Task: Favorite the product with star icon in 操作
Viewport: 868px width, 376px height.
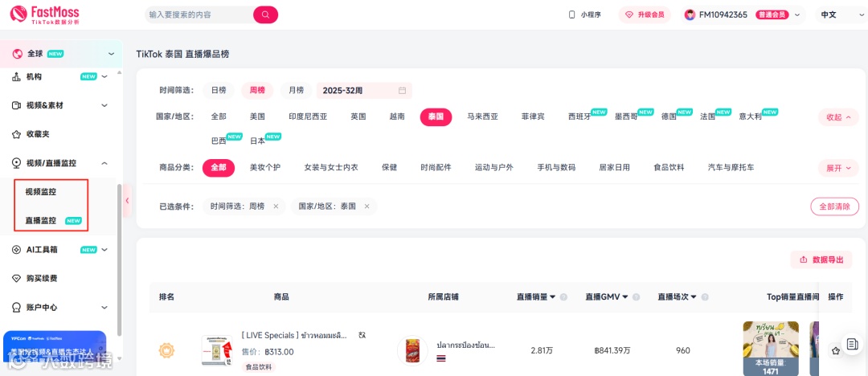Action: (836, 350)
